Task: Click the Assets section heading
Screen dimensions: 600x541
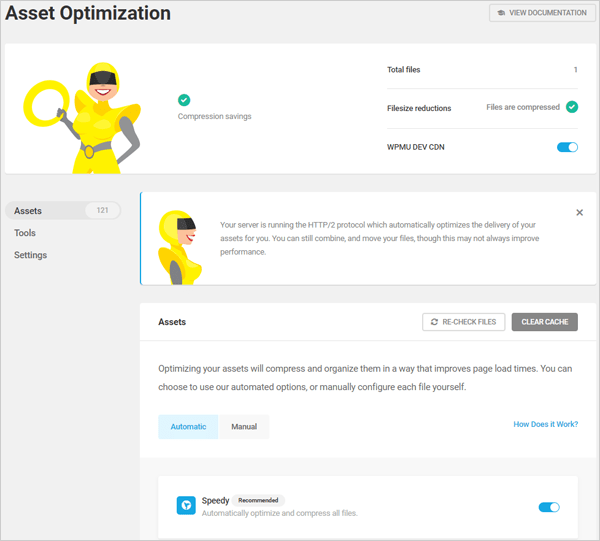Action: [x=172, y=322]
